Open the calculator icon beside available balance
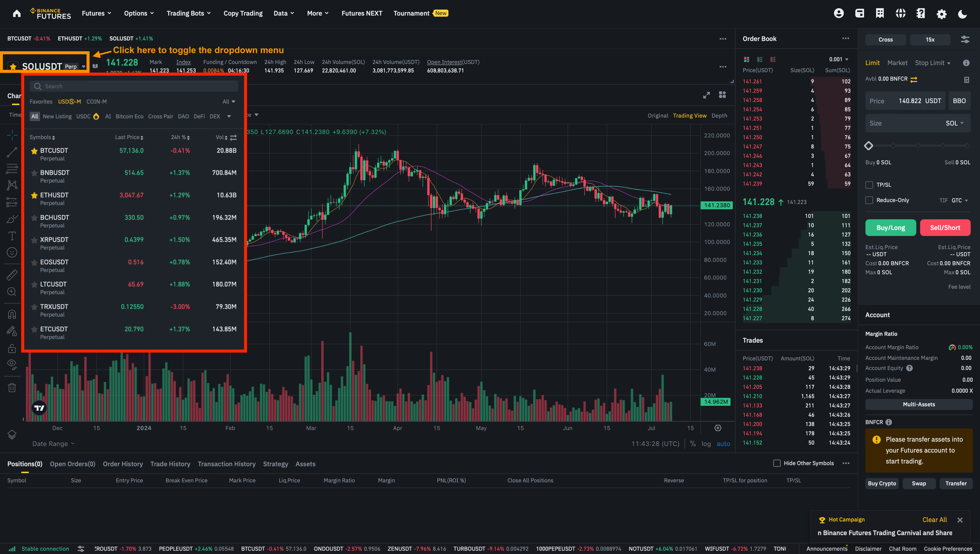 (967, 80)
